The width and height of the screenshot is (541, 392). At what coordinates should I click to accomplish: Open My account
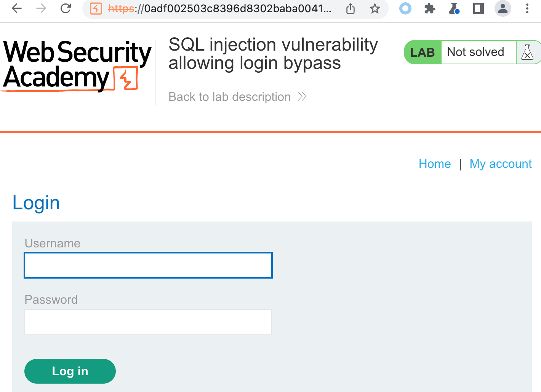501,164
